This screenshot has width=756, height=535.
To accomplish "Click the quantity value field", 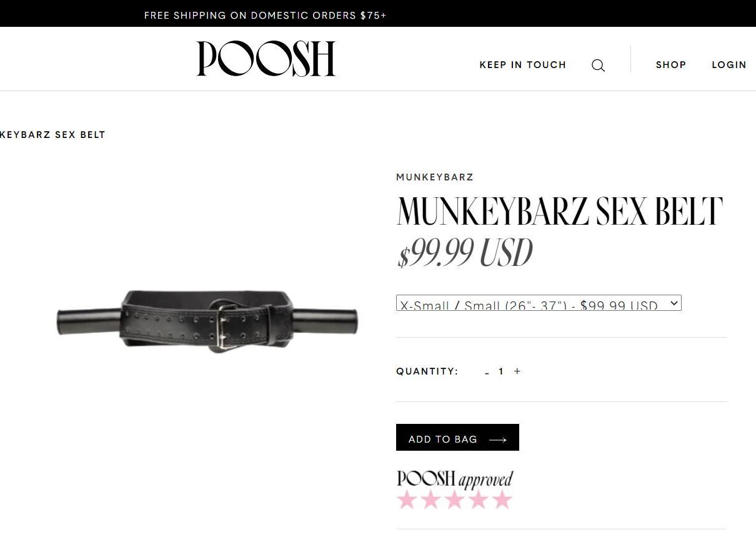I will [x=501, y=371].
